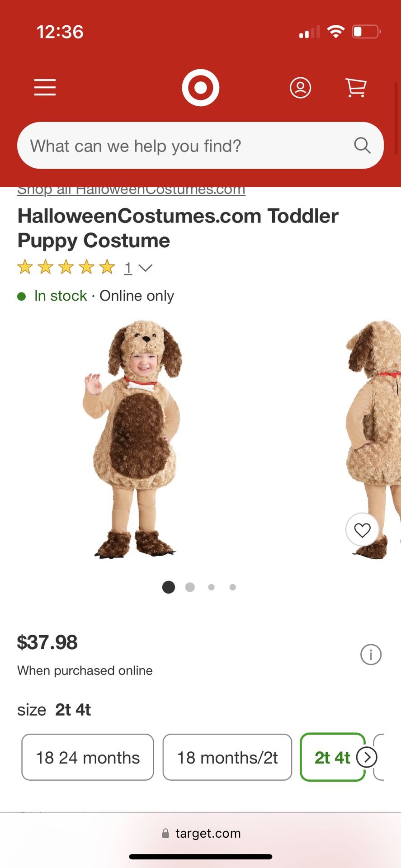The height and width of the screenshot is (868, 401).
Task: Select the 18 months/2t size
Action: coord(227,757)
